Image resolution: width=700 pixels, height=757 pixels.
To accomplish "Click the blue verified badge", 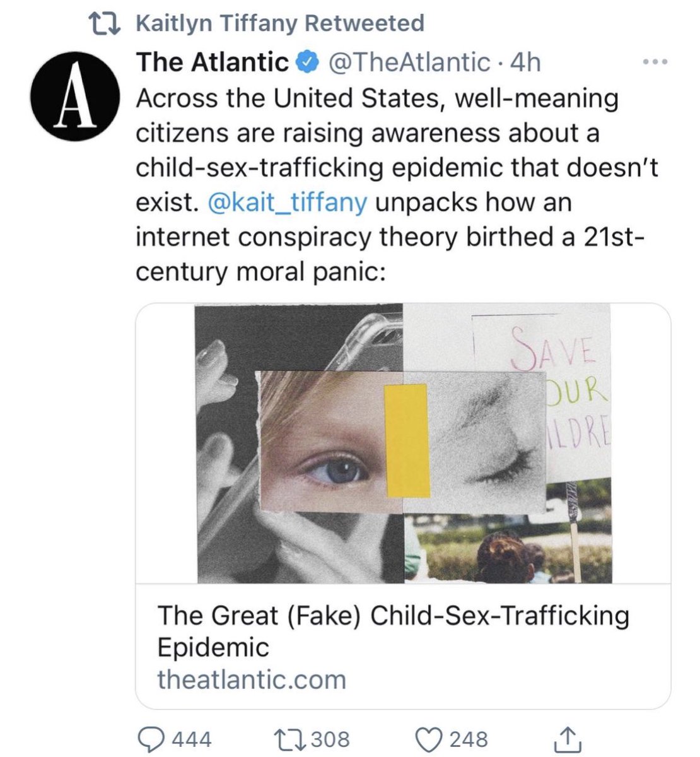I will pos(306,62).
